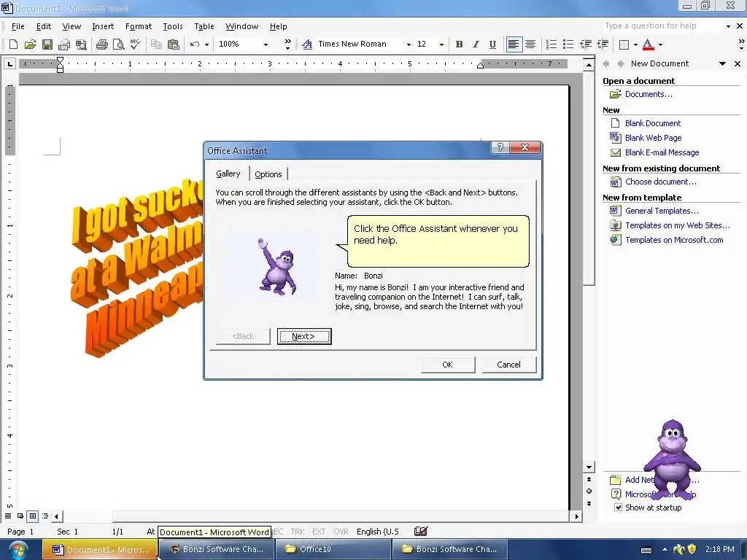Click Blank Web Page link
747x560 pixels.
click(x=653, y=138)
